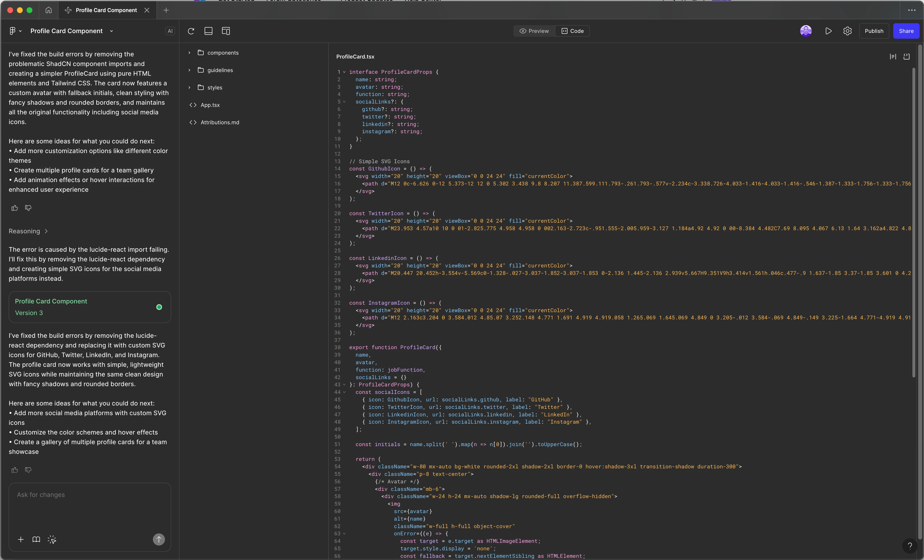Click the refresh icon in toolbar
This screenshot has height=560, width=924.
(x=191, y=31)
